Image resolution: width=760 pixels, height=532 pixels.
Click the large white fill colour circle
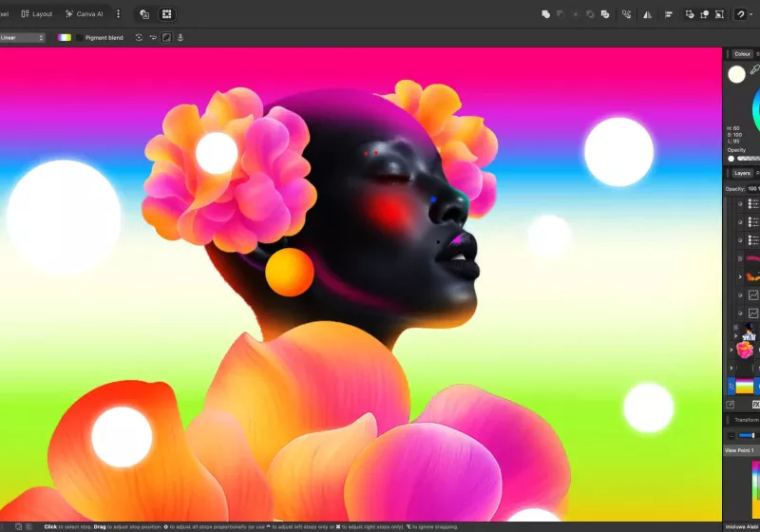737,74
